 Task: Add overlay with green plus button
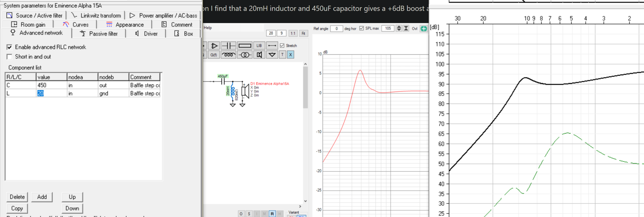coord(424,29)
